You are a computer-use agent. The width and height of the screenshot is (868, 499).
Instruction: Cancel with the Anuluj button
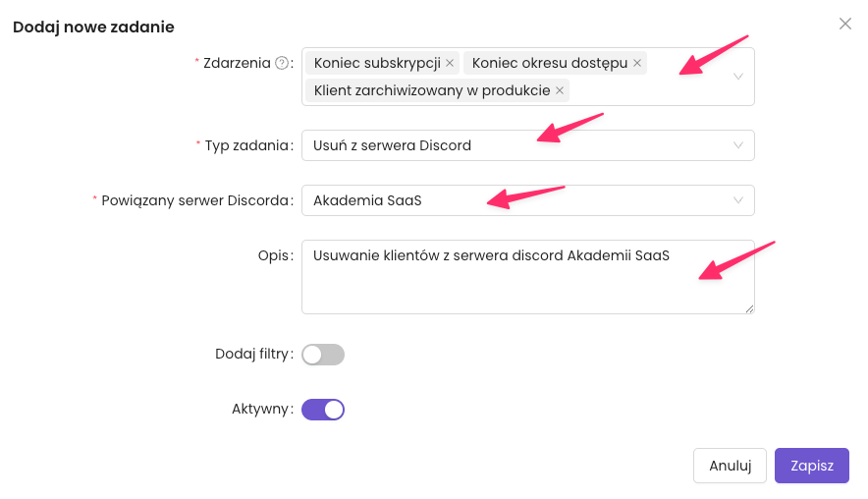click(x=729, y=466)
